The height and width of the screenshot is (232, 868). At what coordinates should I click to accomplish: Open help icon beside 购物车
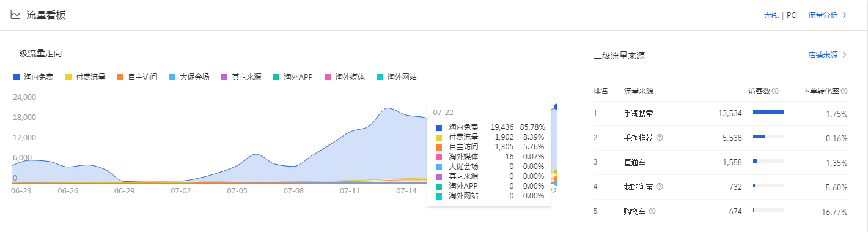tap(652, 211)
